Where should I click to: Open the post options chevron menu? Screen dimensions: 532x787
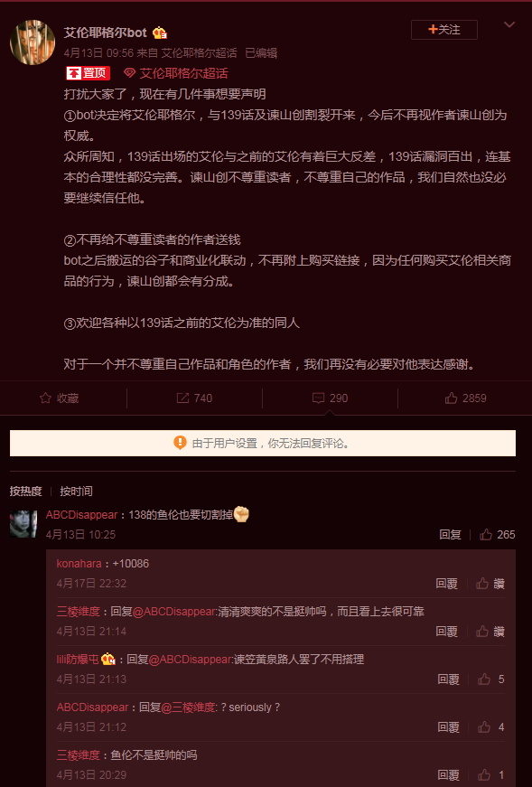[x=509, y=25]
